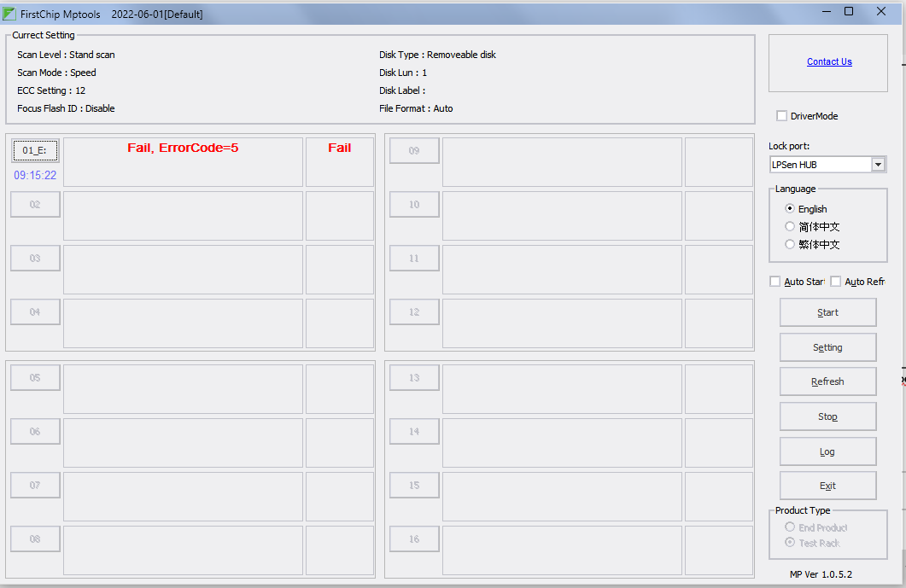This screenshot has width=906, height=588.
Task: Open the Lock port dropdown
Action: pyautogui.click(x=878, y=164)
